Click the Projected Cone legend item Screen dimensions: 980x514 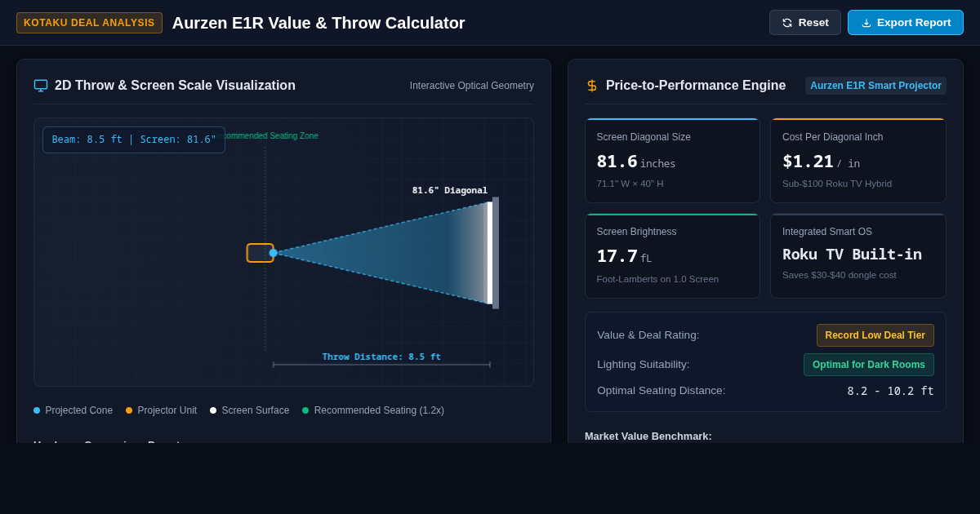click(73, 410)
